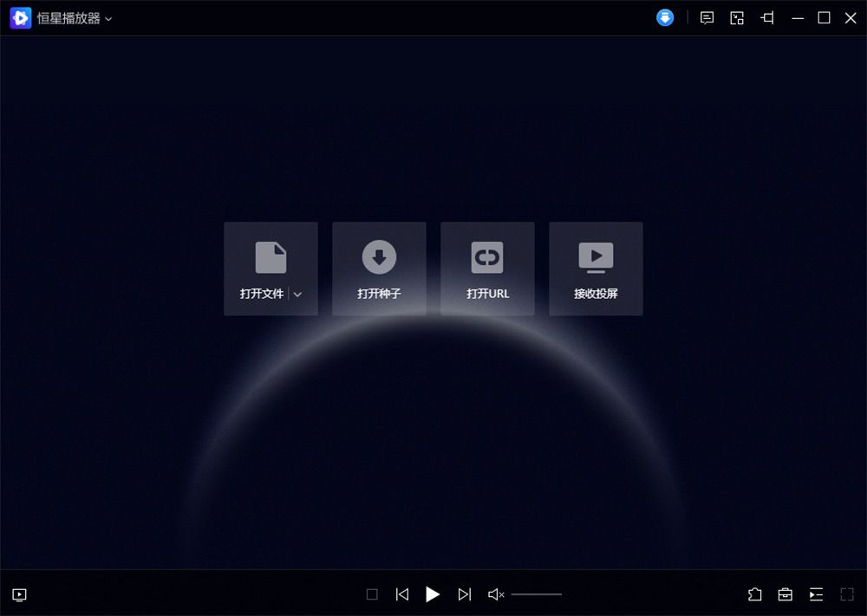Click the 打开URL tile

click(487, 269)
